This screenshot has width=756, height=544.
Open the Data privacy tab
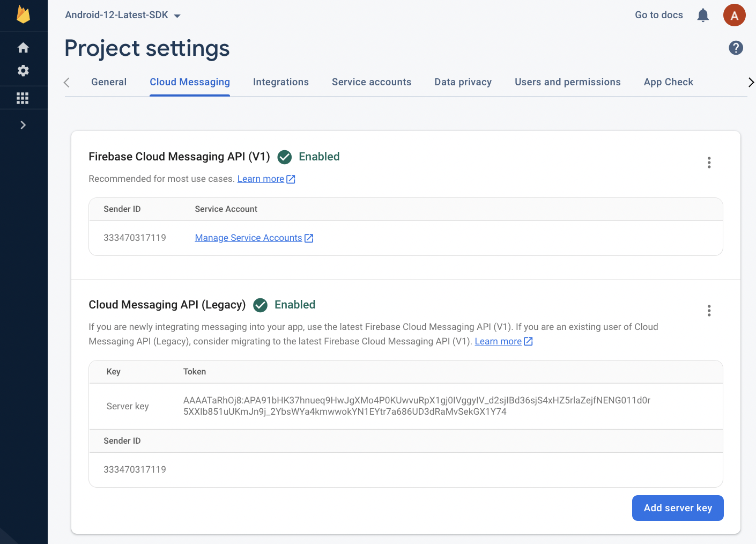point(463,82)
